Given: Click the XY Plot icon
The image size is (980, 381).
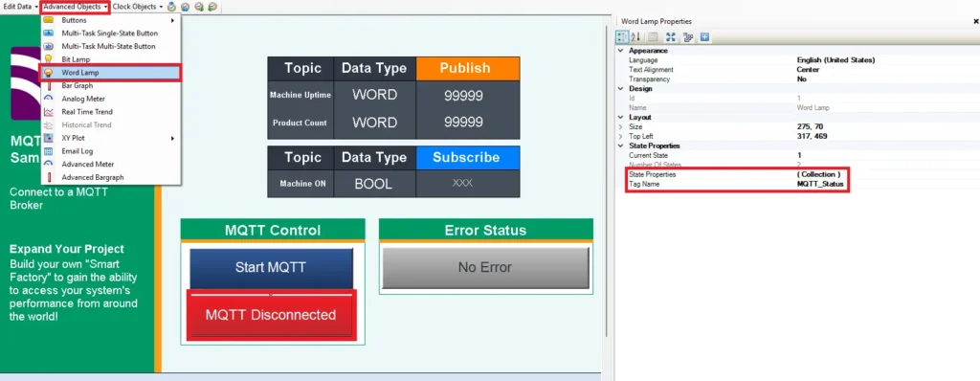Looking at the screenshot, I should tap(48, 138).
